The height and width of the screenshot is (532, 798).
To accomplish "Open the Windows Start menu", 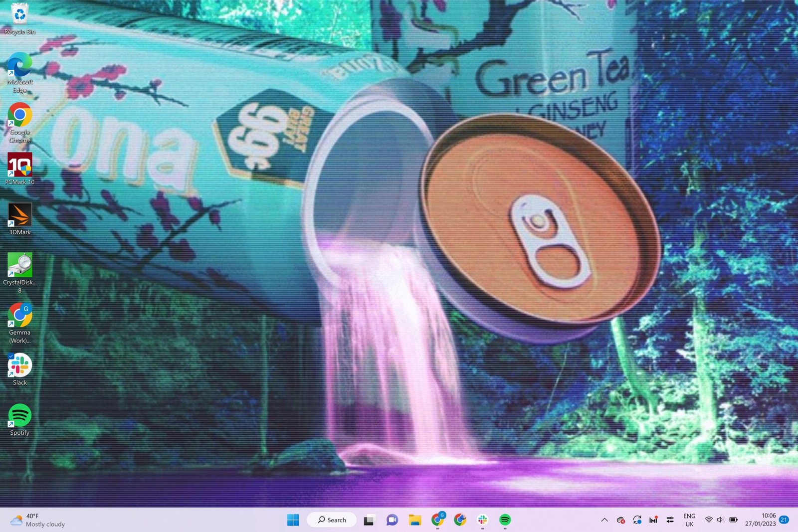I will [x=293, y=520].
